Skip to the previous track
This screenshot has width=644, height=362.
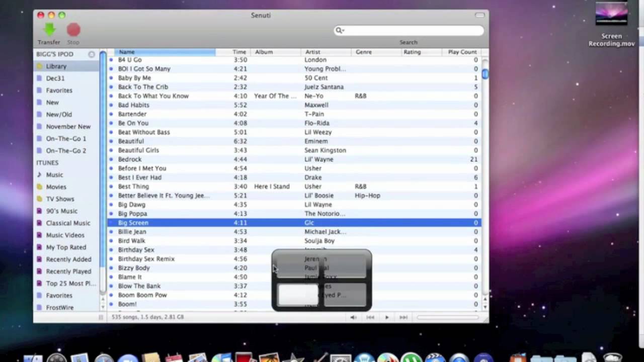(x=370, y=317)
